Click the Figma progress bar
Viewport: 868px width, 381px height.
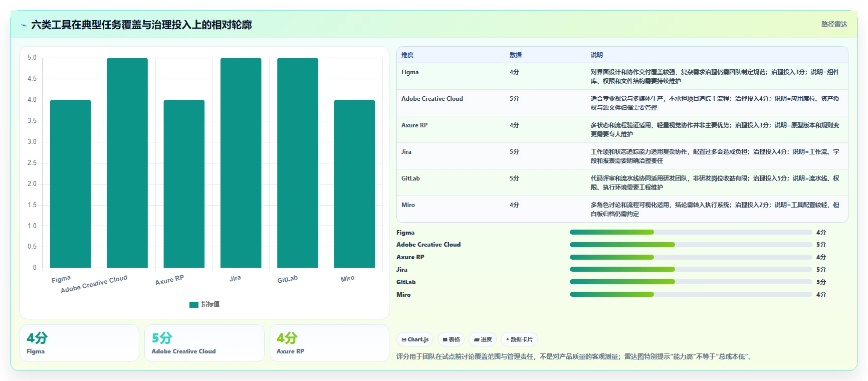(691, 232)
